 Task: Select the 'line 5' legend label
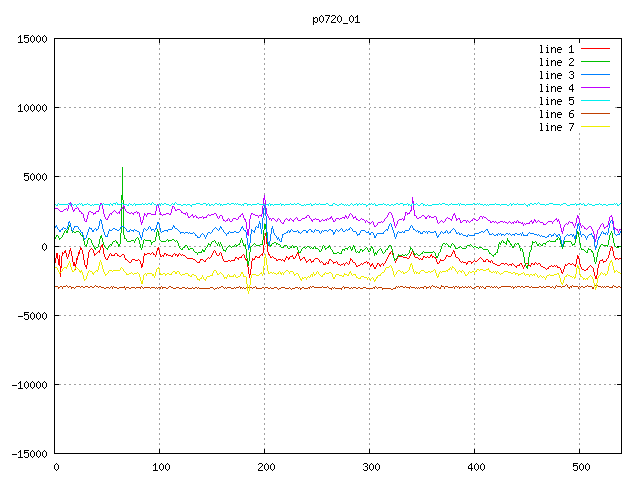pos(557,101)
